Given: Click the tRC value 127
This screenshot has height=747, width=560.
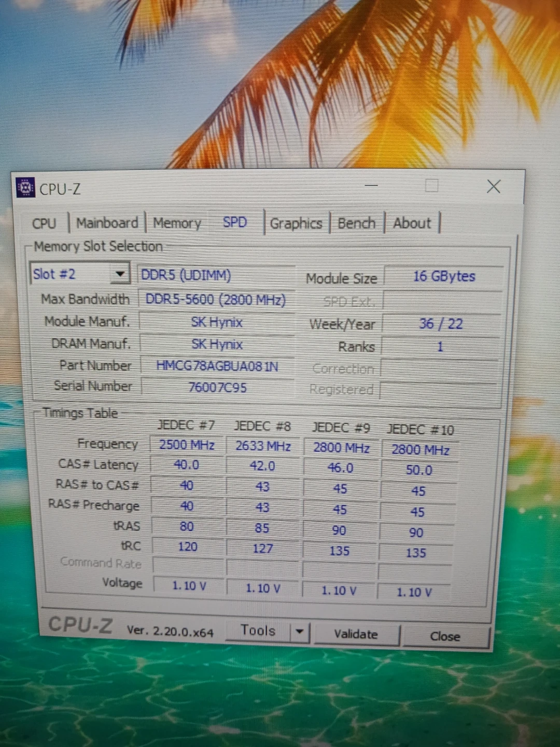Looking at the screenshot, I should point(262,548).
